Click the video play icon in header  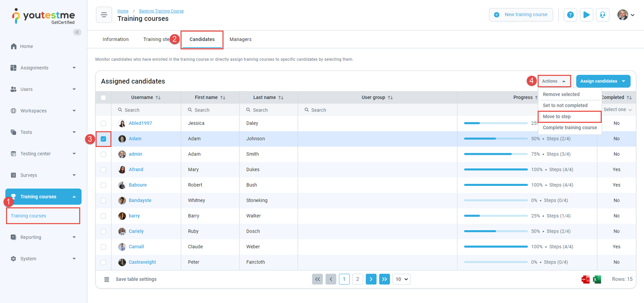pos(586,15)
